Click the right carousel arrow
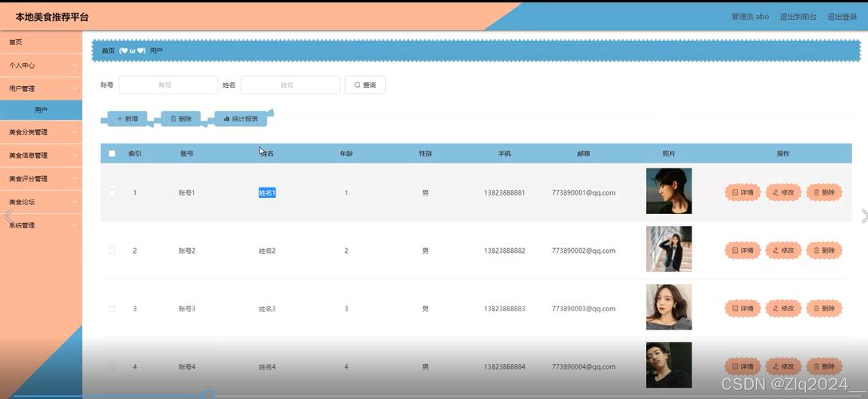The width and height of the screenshot is (868, 399). [864, 215]
